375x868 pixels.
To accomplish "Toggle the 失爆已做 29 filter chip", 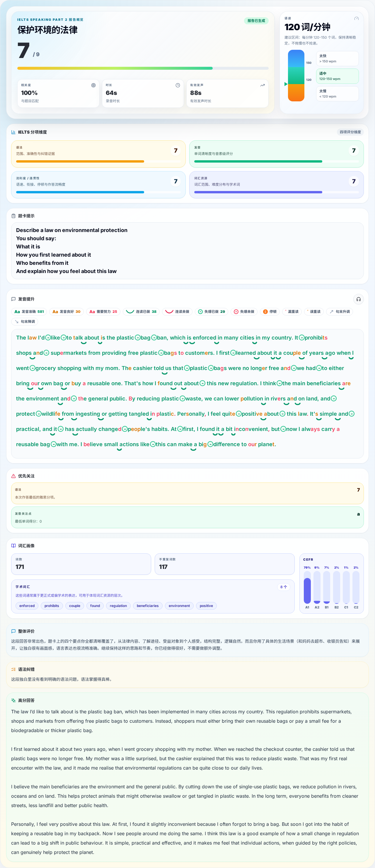I will click(x=211, y=312).
